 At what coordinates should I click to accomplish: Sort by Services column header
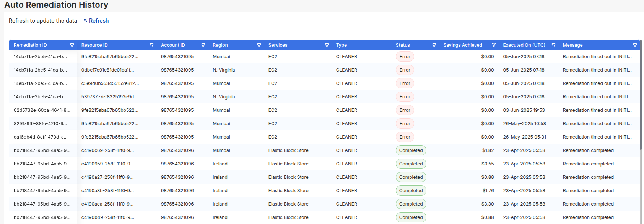(278, 45)
